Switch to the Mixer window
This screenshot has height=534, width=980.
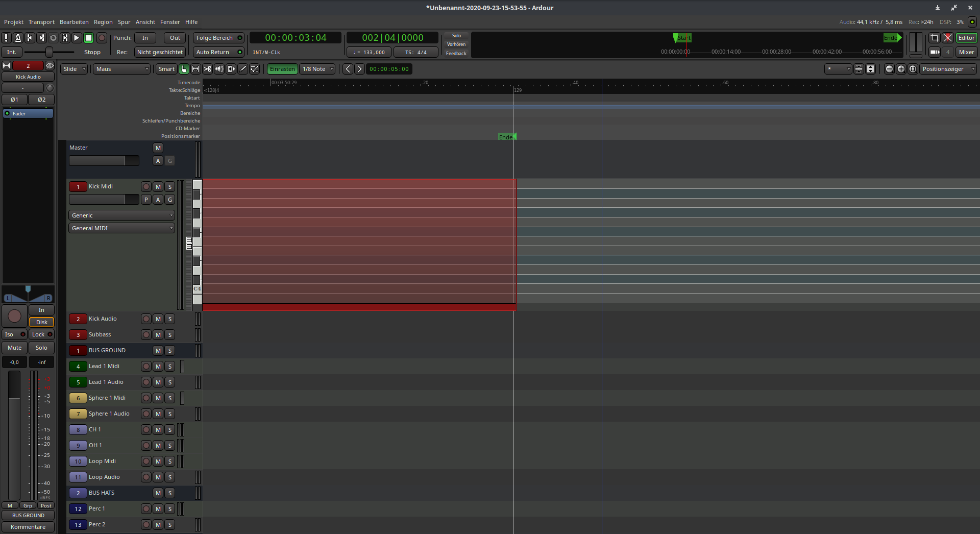pyautogui.click(x=966, y=52)
